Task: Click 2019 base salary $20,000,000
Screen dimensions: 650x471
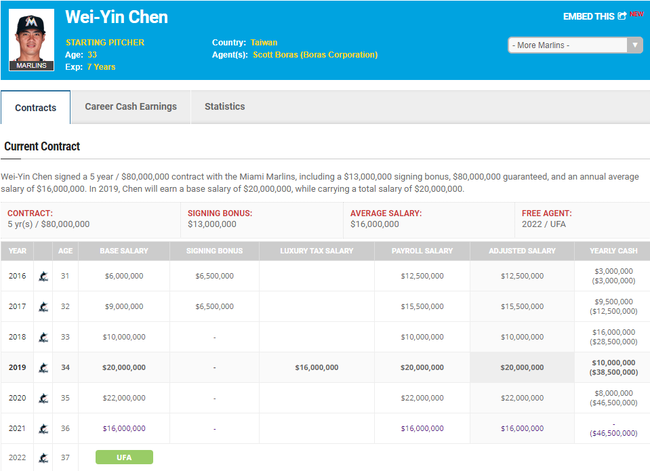Action: (x=124, y=367)
